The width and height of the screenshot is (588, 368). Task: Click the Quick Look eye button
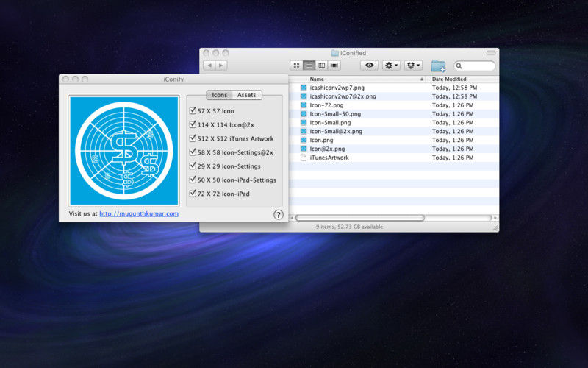[369, 66]
